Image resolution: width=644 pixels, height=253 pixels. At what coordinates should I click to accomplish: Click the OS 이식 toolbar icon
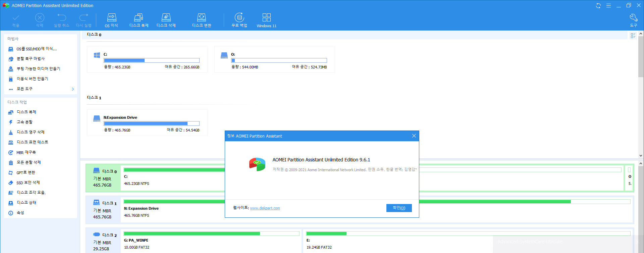click(x=111, y=20)
